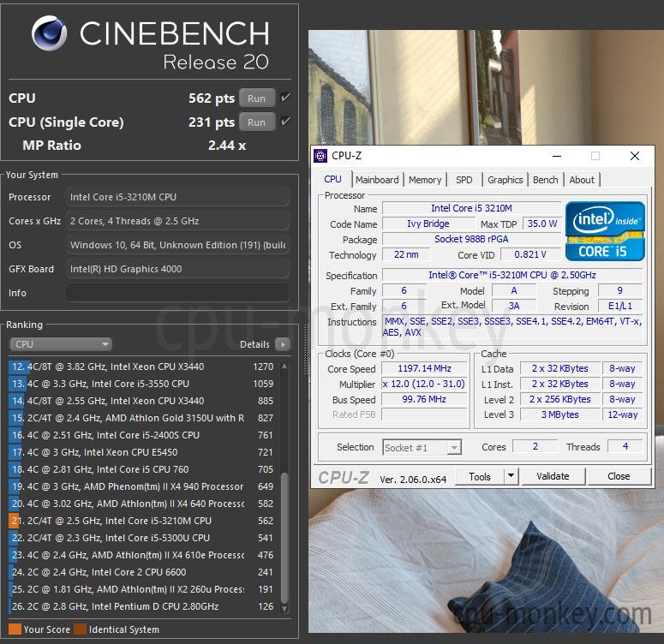Click the Cores x GHz field
Screen dimensions: 664x644
tap(177, 221)
